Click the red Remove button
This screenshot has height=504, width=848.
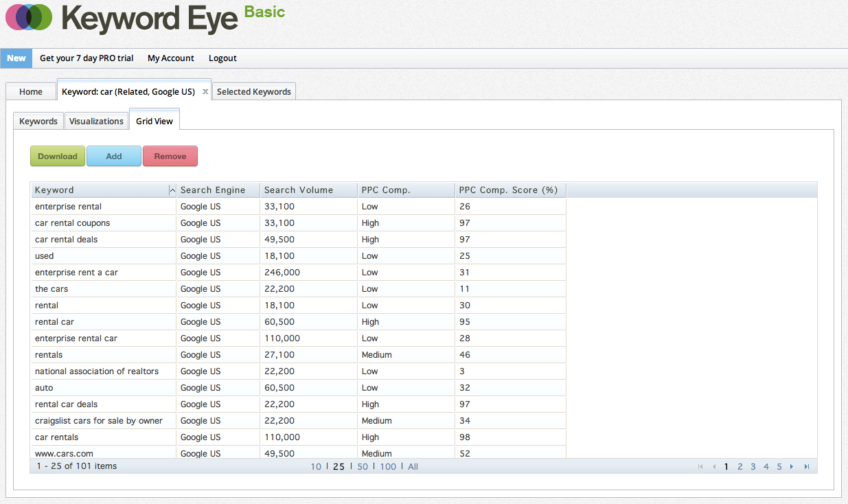pos(170,156)
